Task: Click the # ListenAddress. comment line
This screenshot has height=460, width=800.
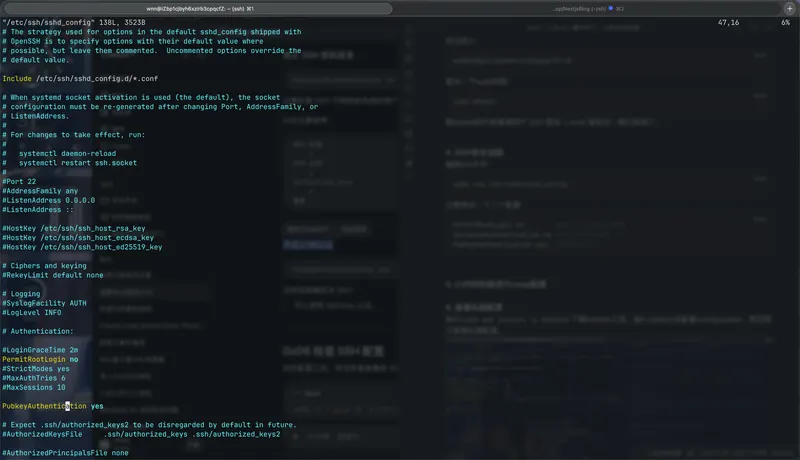Action: 36,116
